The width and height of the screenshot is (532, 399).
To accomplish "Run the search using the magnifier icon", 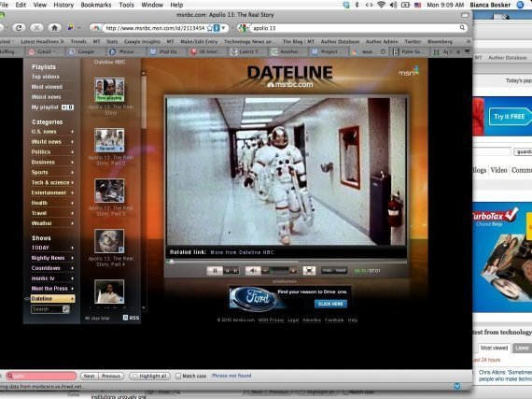I will (462, 28).
